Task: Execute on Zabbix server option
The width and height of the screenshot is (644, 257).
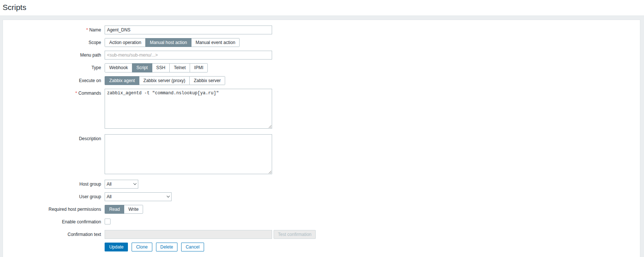Action: (x=207, y=81)
